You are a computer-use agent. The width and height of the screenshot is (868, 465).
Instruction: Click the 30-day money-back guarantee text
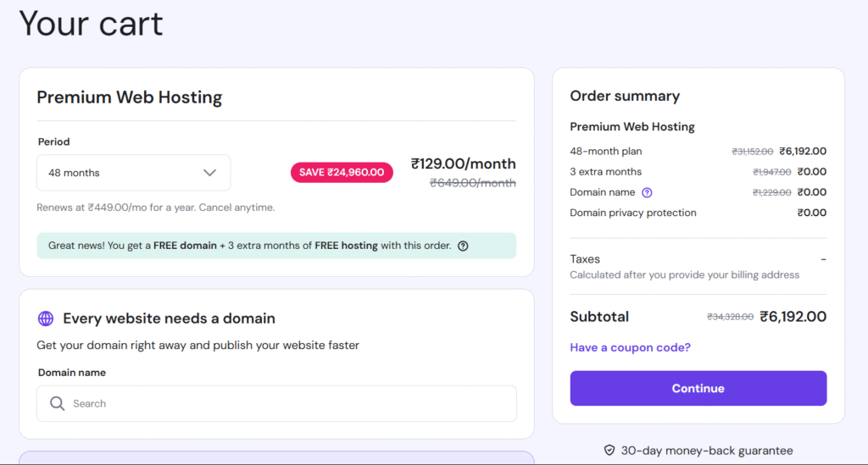706,451
